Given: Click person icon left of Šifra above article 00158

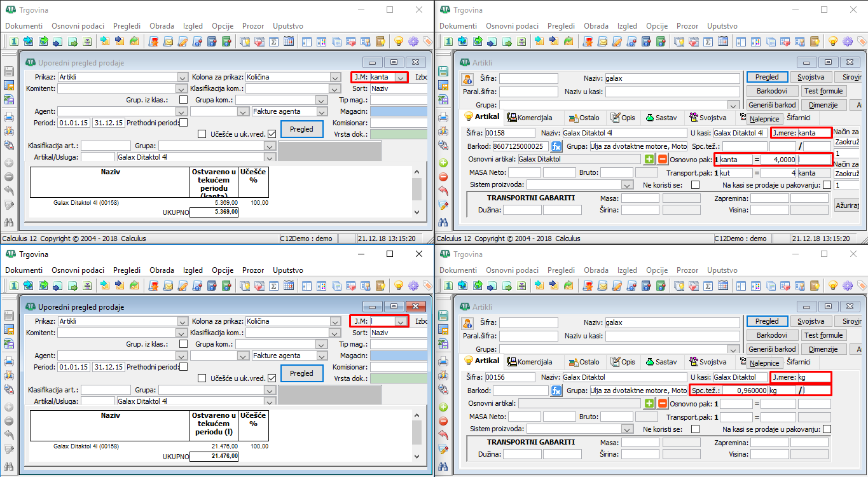Looking at the screenshot, I should [467, 79].
